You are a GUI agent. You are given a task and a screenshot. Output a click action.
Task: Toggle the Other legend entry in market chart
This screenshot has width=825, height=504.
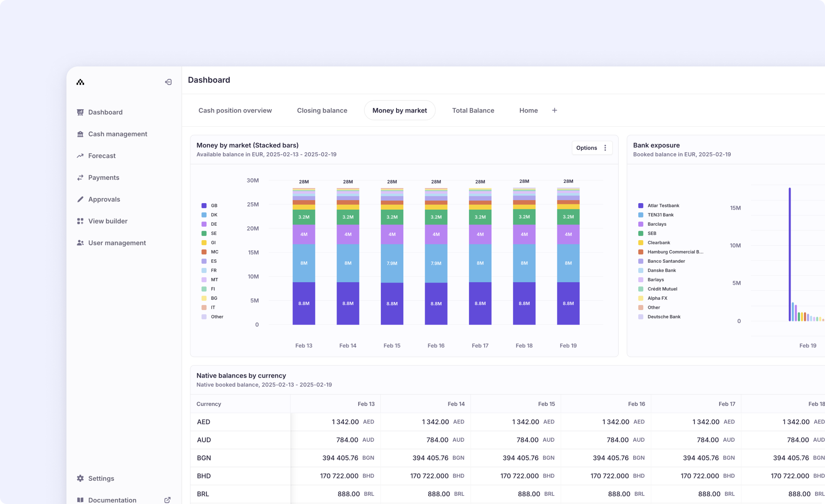click(x=212, y=317)
